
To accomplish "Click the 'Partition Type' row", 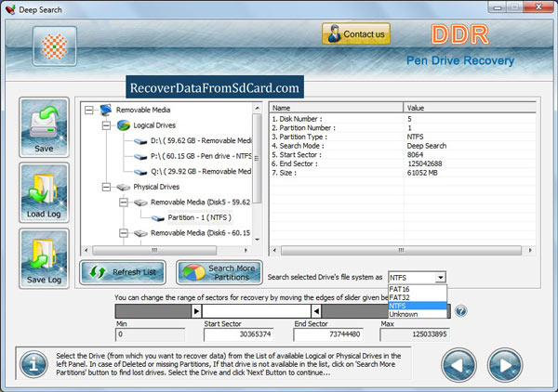I will (403, 137).
